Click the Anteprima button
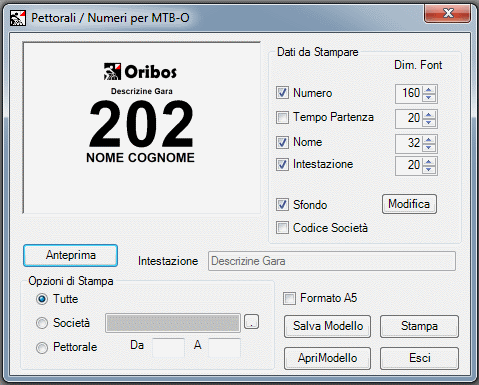The image size is (479, 385). tap(70, 255)
